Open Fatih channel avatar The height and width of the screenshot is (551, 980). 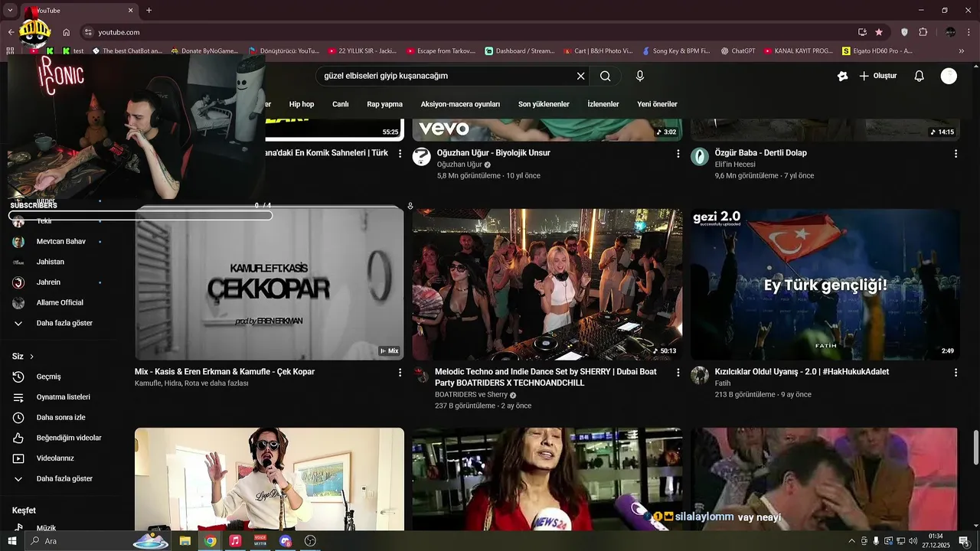tap(700, 375)
